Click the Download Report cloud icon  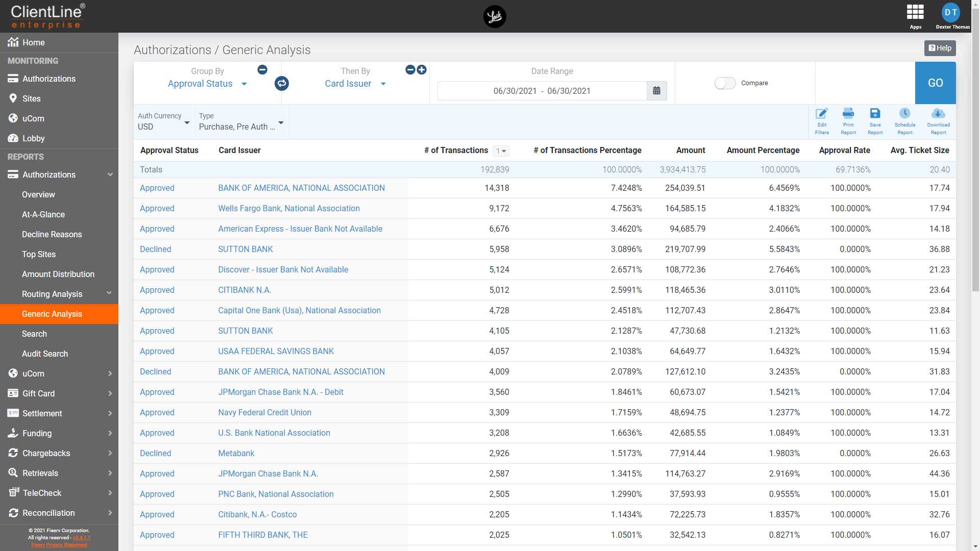pyautogui.click(x=938, y=114)
